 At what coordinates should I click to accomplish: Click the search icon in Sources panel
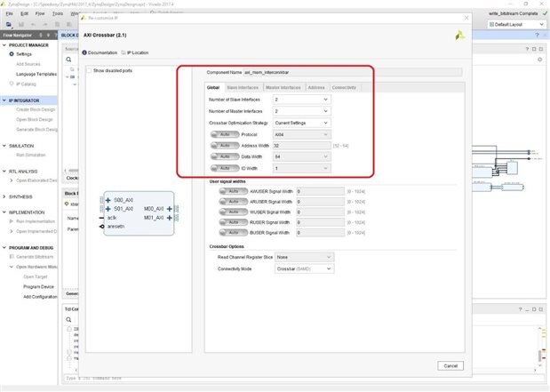pyautogui.click(x=68, y=60)
